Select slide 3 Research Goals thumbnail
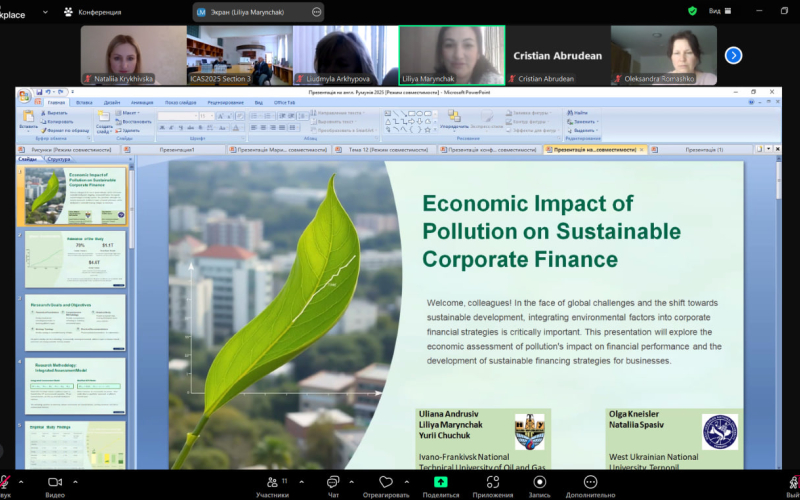The height and width of the screenshot is (500, 800). tap(75, 322)
